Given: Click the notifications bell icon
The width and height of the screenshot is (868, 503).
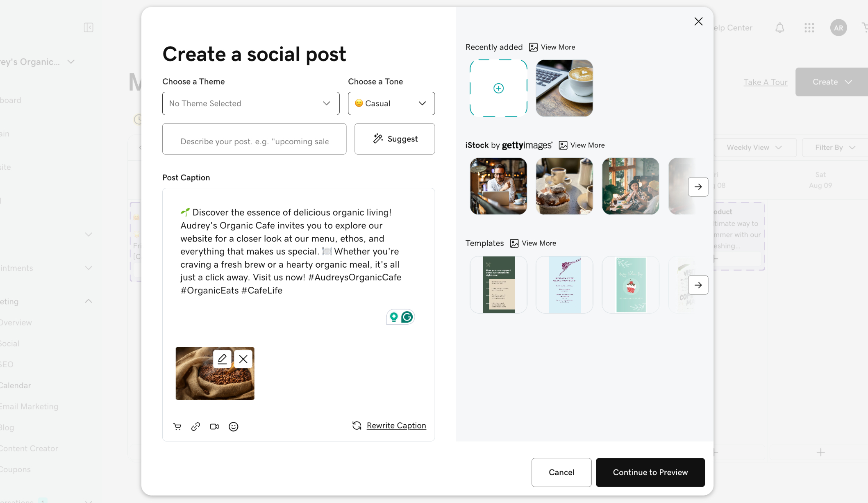Looking at the screenshot, I should (779, 27).
